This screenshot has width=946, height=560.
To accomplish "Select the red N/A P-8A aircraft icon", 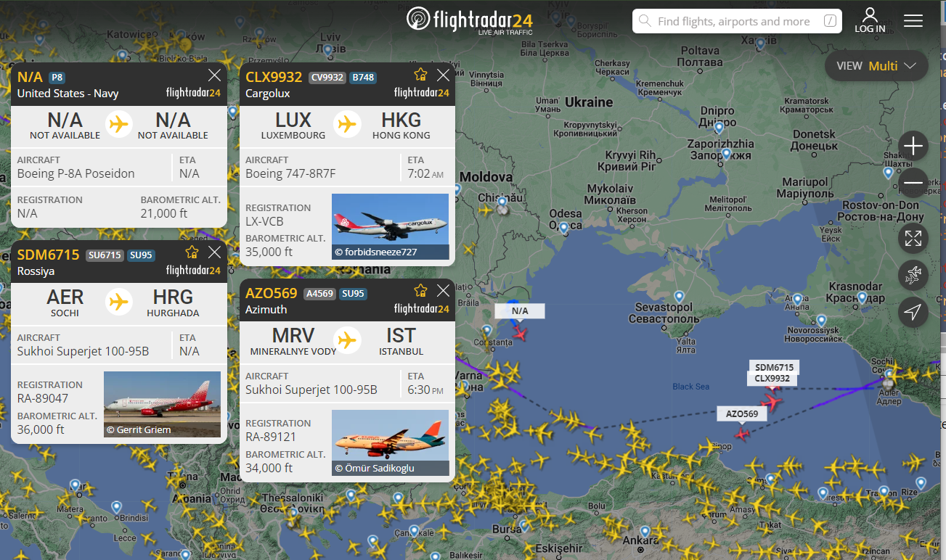I will coord(519,334).
